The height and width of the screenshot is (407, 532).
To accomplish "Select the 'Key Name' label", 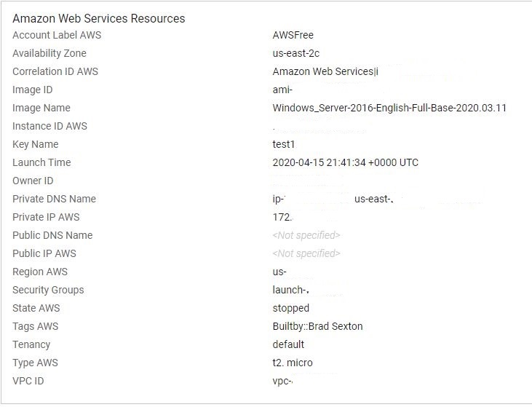I will [35, 144].
